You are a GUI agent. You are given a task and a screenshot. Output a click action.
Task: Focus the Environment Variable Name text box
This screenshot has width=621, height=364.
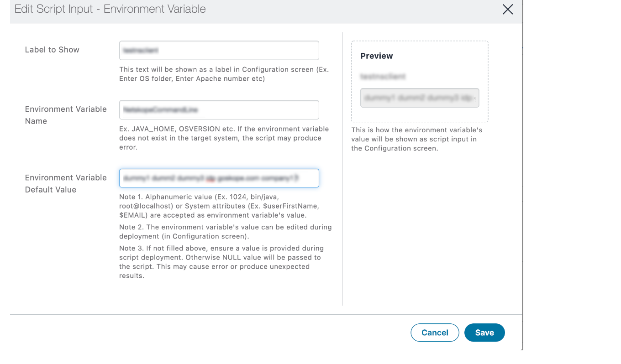tap(218, 109)
